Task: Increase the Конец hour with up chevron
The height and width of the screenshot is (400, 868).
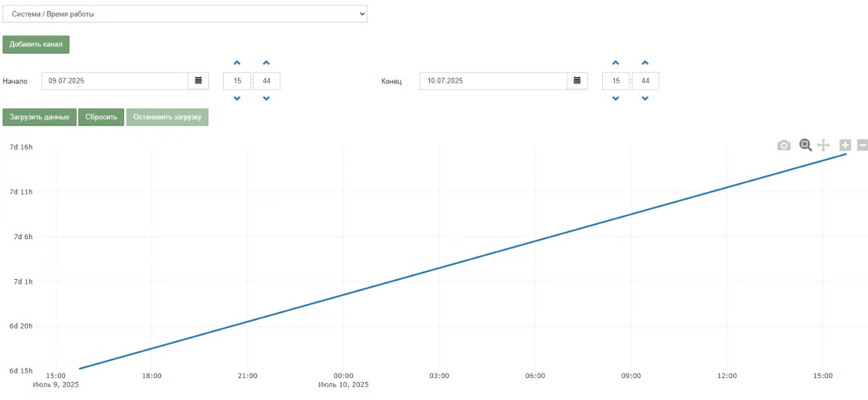Action: 616,63
